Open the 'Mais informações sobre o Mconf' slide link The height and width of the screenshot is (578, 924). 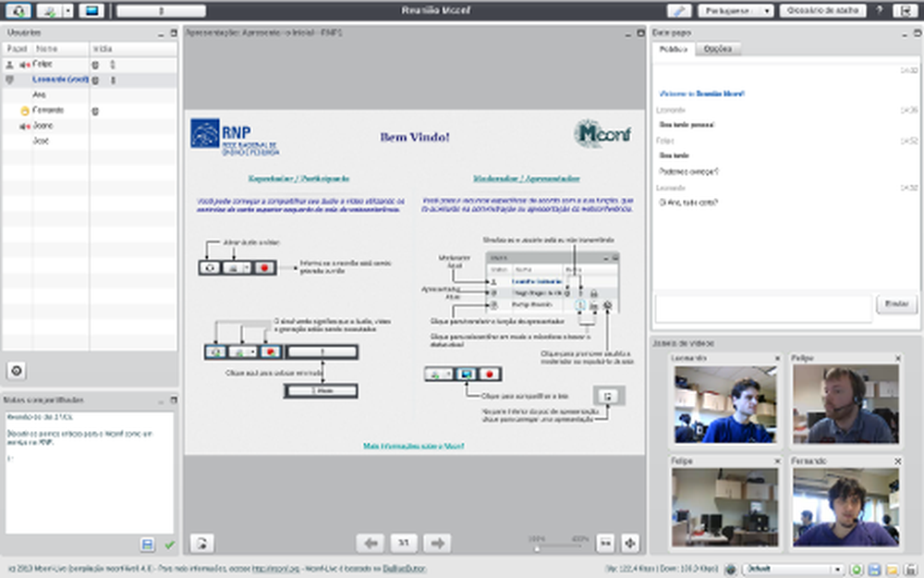coord(414,446)
